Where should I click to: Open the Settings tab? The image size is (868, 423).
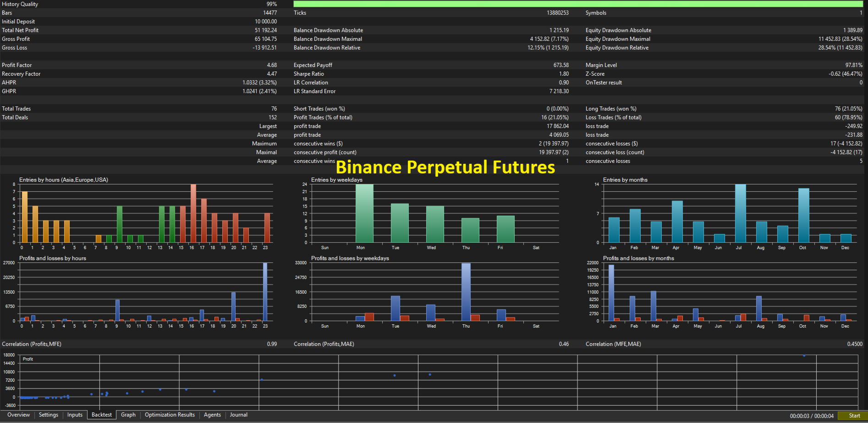click(48, 415)
